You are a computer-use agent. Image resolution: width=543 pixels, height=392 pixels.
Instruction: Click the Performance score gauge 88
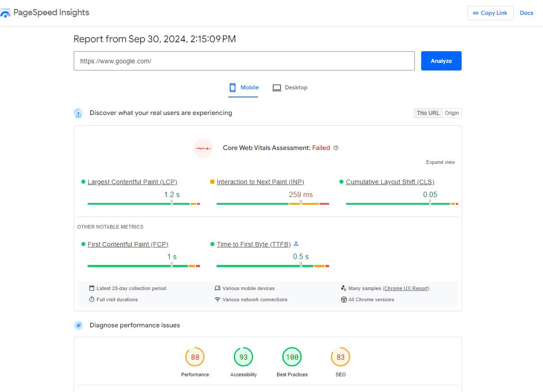click(195, 357)
